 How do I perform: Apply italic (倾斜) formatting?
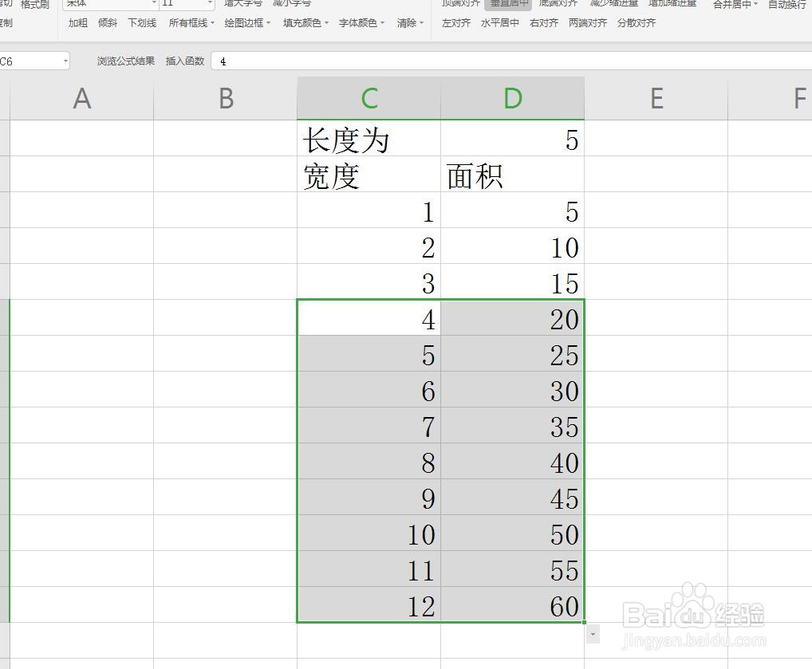tap(107, 23)
